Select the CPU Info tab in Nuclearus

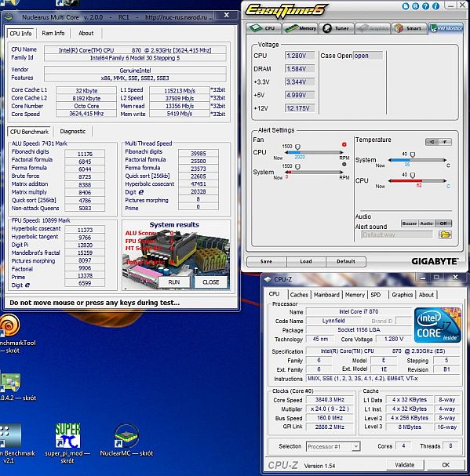coord(20,34)
